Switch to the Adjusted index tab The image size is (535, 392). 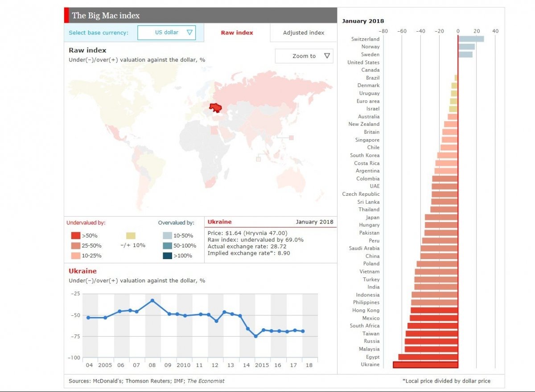coord(304,33)
